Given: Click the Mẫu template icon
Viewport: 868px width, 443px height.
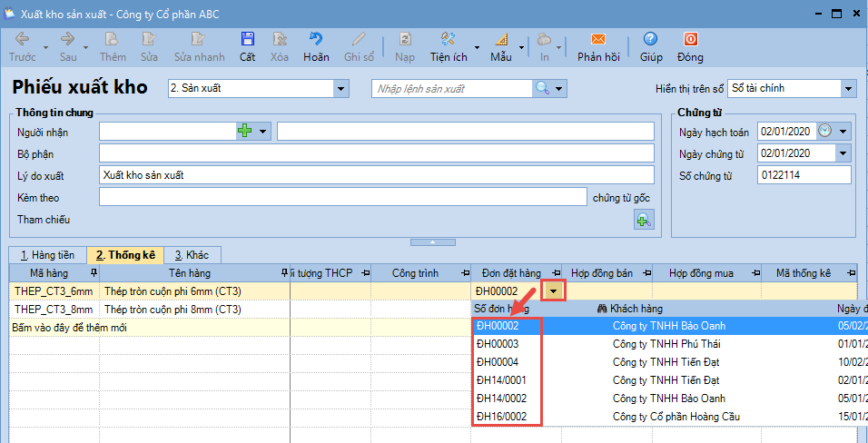Looking at the screenshot, I should click(500, 40).
